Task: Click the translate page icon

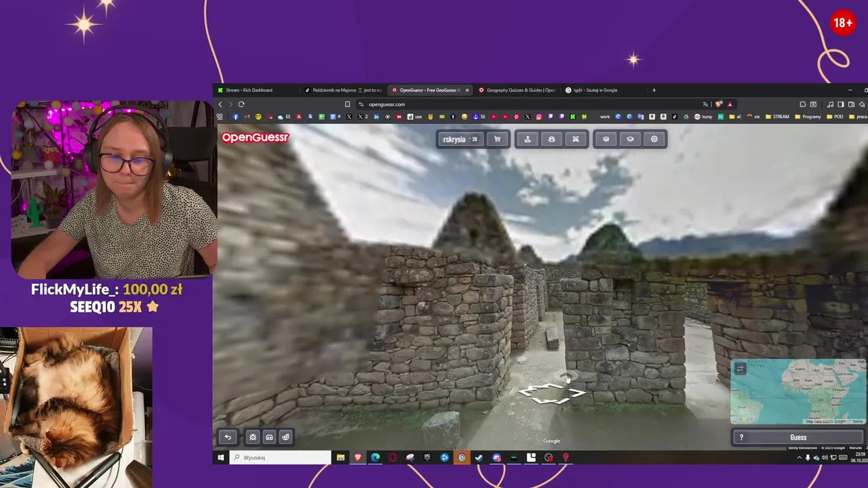Action: [705, 104]
